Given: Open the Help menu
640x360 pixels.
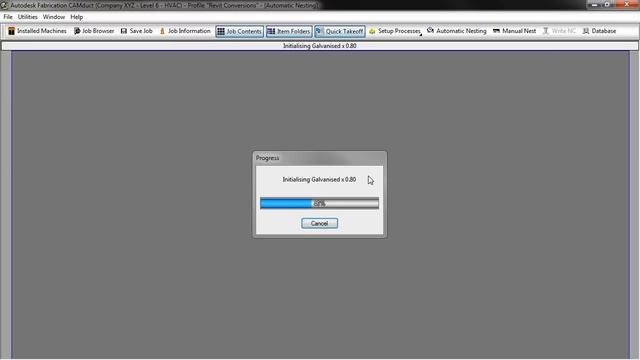Looking at the screenshot, I should point(77,17).
